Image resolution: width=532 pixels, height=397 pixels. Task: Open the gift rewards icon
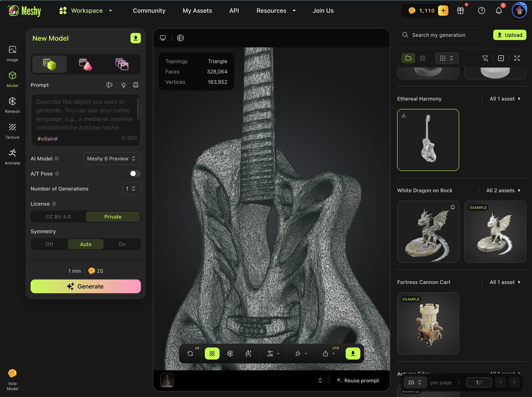[460, 11]
